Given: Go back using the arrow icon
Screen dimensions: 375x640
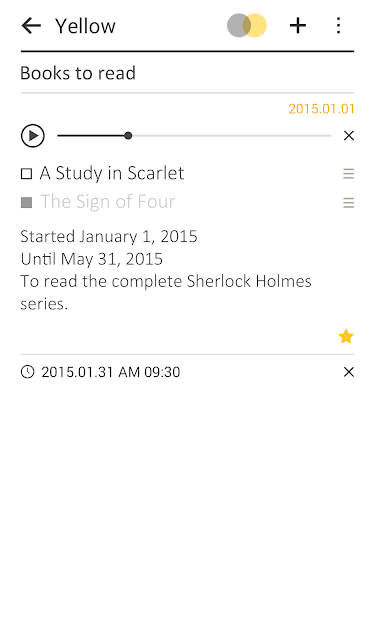Looking at the screenshot, I should (31, 26).
